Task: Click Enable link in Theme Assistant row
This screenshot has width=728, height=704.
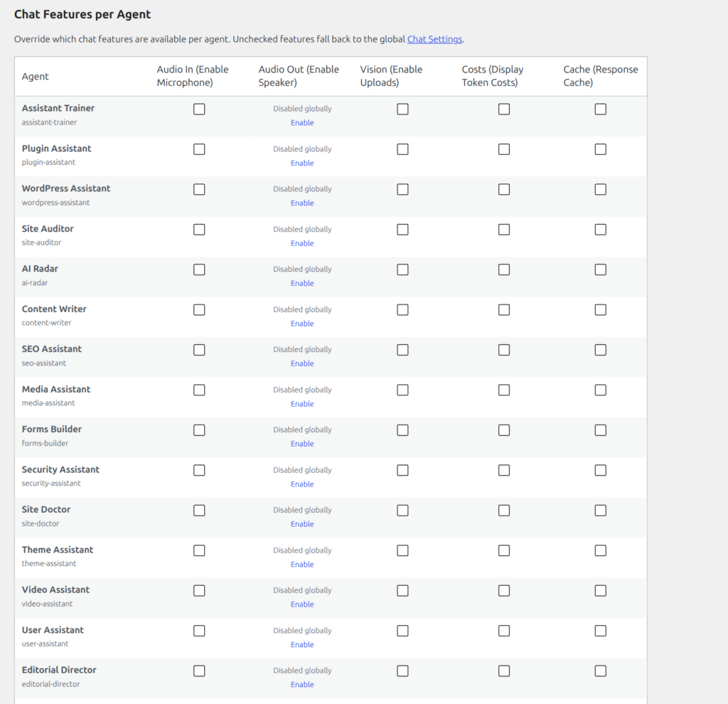Action: tap(302, 565)
